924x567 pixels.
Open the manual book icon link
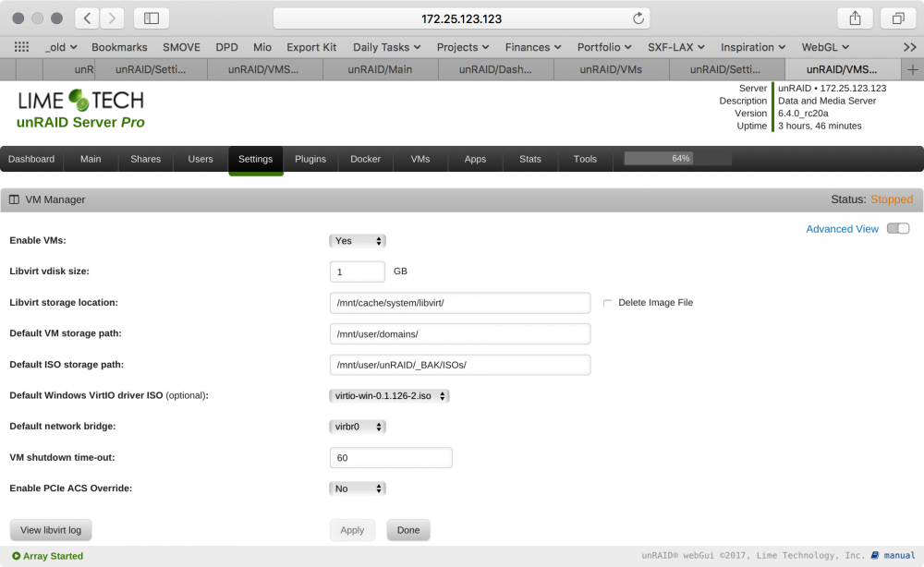[875, 555]
